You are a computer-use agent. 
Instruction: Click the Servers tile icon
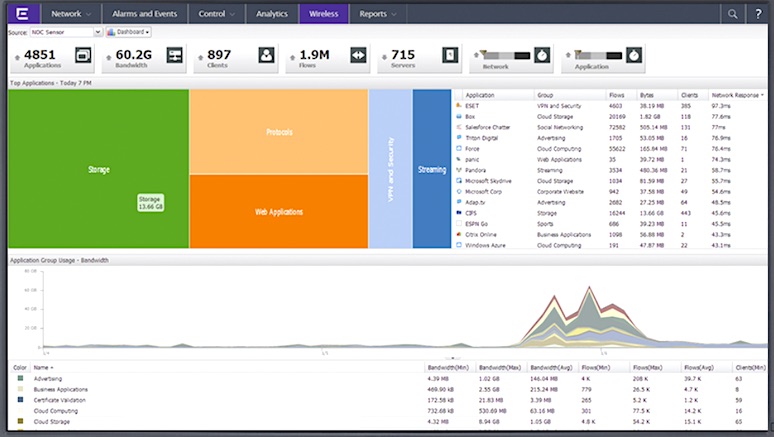click(450, 57)
